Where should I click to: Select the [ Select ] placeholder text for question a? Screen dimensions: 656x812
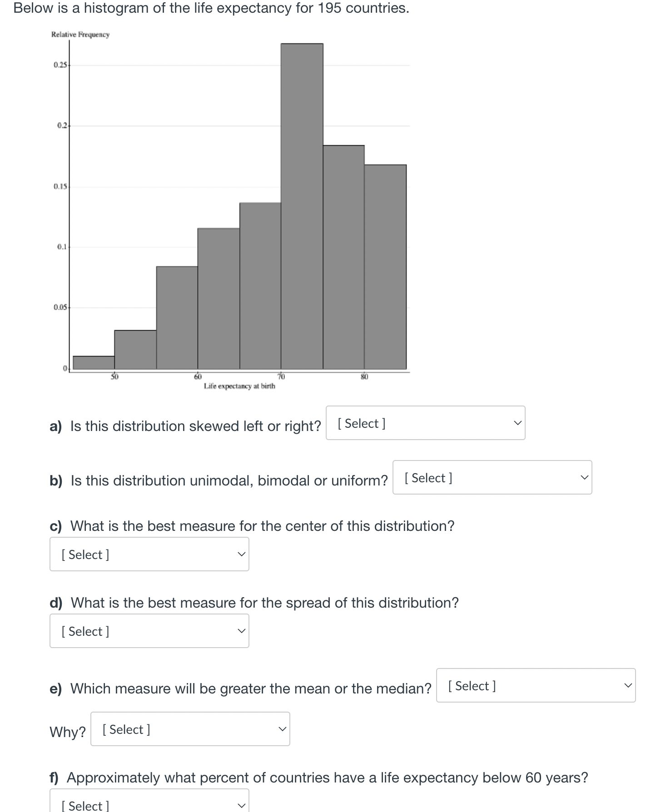click(361, 423)
